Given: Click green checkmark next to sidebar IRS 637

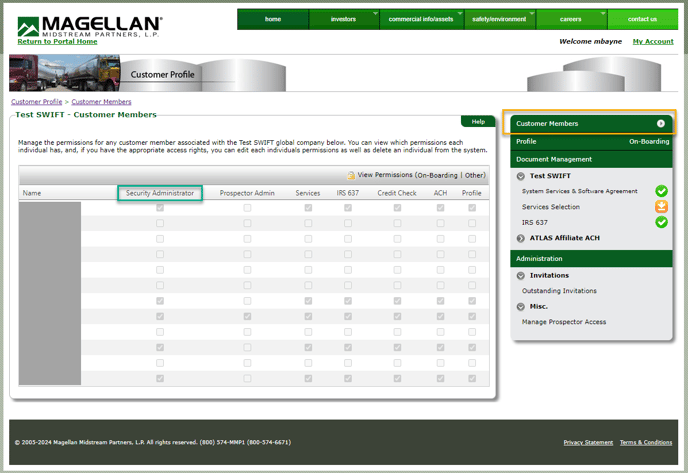Looking at the screenshot, I should tap(661, 222).
